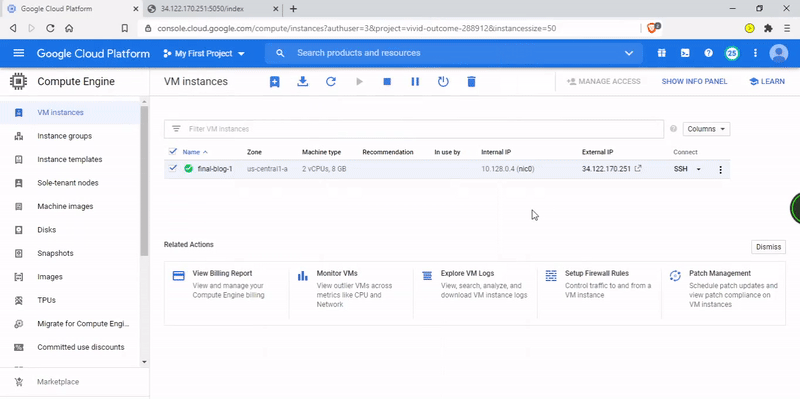The image size is (800, 399).
Task: Open more actions menu for final-blog-1
Action: 720,169
